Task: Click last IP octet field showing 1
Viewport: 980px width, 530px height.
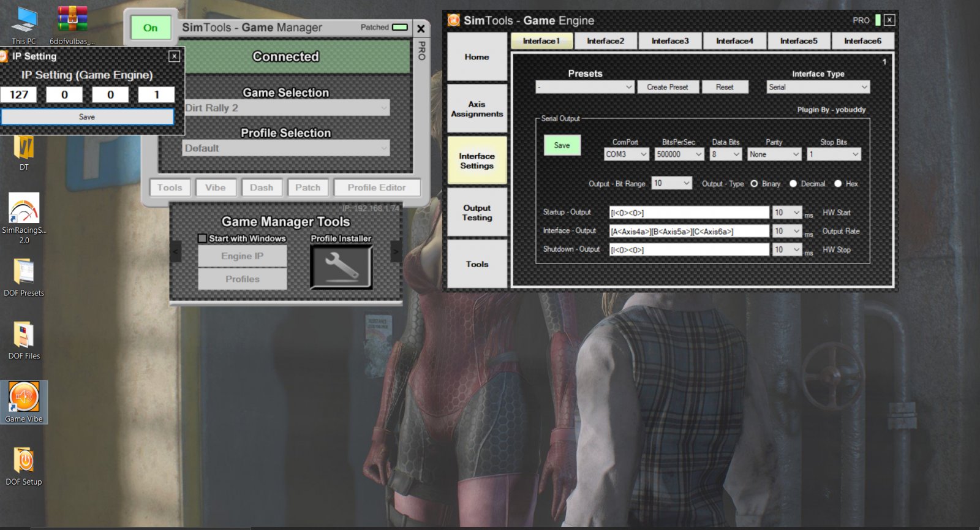Action: click(156, 94)
